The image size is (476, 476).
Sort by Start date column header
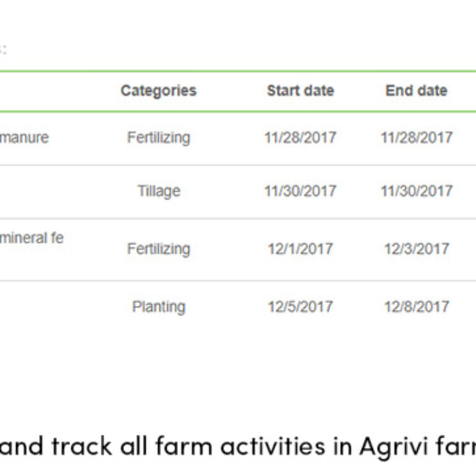tap(301, 90)
